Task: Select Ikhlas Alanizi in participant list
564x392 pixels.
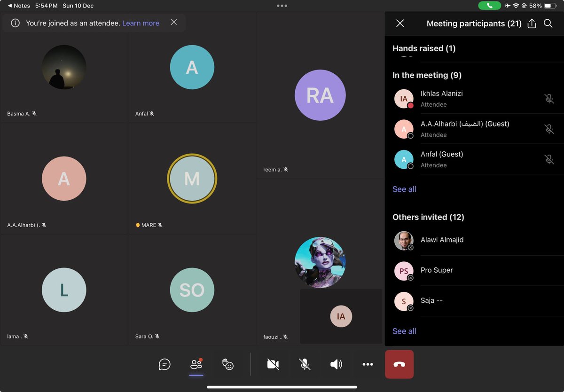Action: tap(474, 99)
